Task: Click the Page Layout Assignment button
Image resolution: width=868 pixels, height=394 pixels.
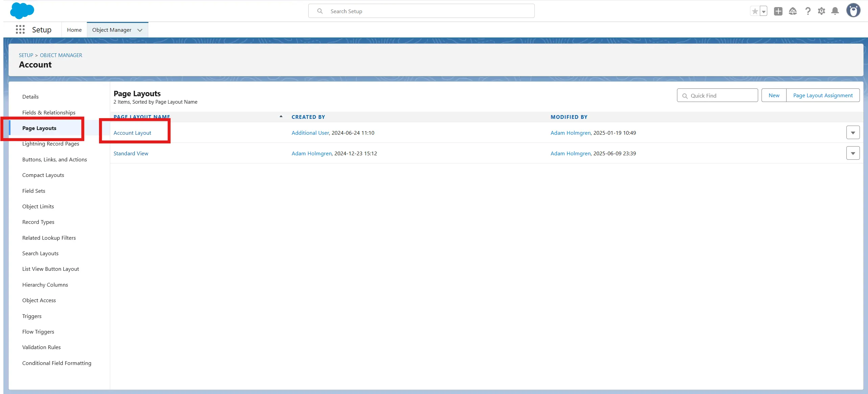Action: [x=823, y=95]
